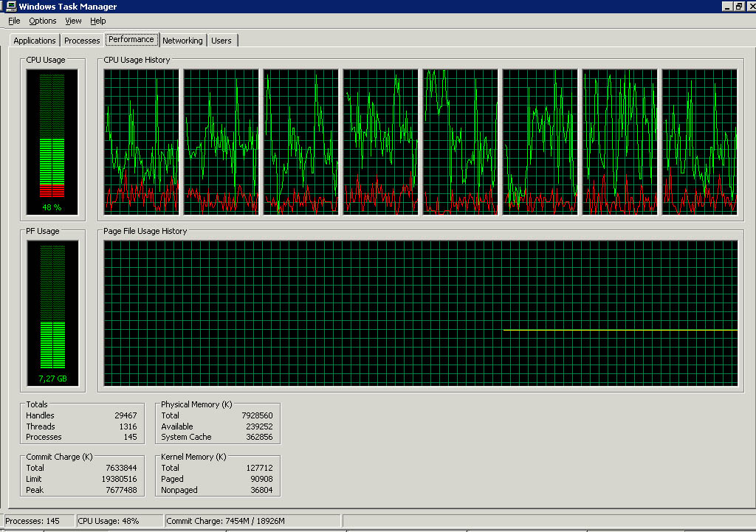Image resolution: width=756 pixels, height=532 pixels.
Task: Open the File menu
Action: [x=14, y=21]
